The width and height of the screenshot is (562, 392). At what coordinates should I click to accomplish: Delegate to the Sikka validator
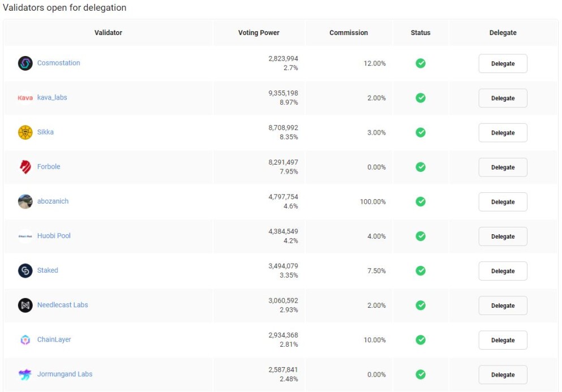click(x=503, y=132)
